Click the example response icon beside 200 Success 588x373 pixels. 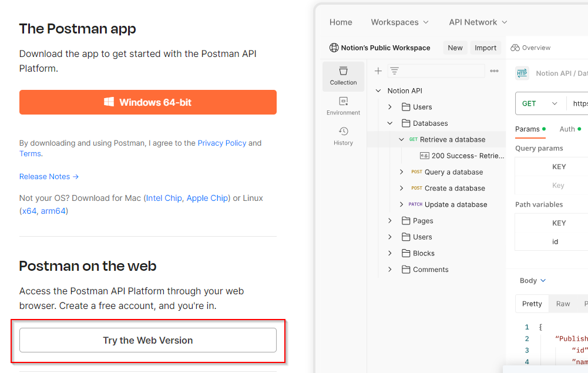click(424, 156)
